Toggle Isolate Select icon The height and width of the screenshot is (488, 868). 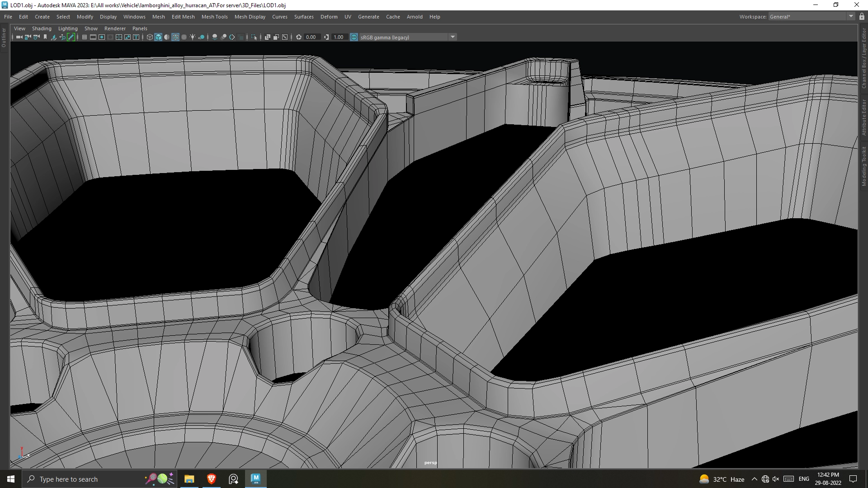click(254, 37)
